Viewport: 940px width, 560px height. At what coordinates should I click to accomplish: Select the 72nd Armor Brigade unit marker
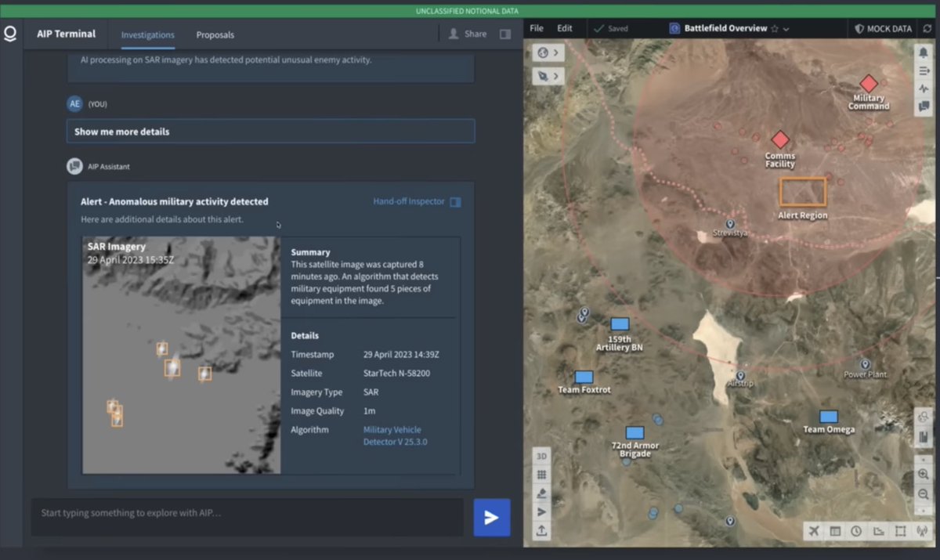point(635,432)
